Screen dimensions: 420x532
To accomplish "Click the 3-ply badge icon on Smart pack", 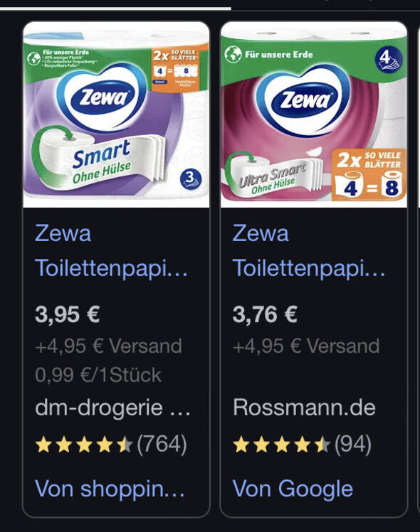I will coord(191,179).
